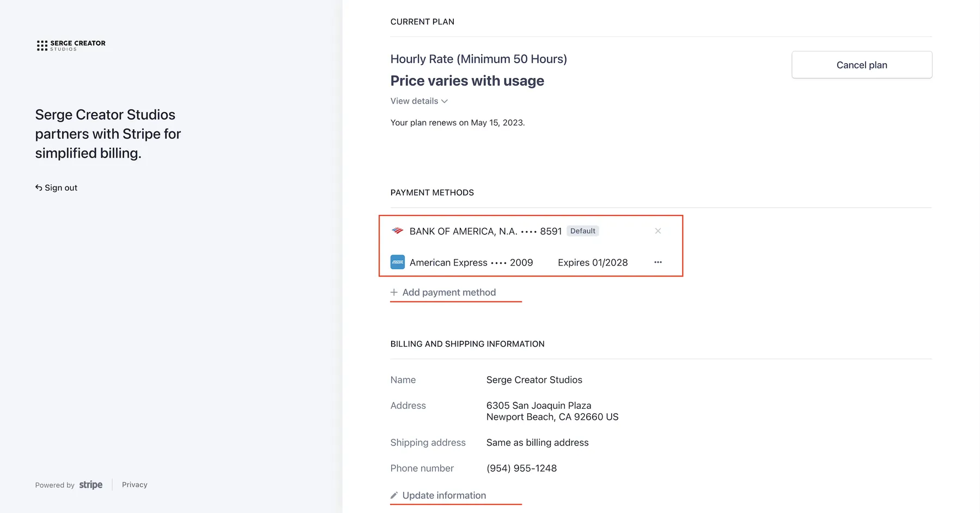Click the Stripe logo in the footer
This screenshot has height=513, width=980.
[90, 485]
